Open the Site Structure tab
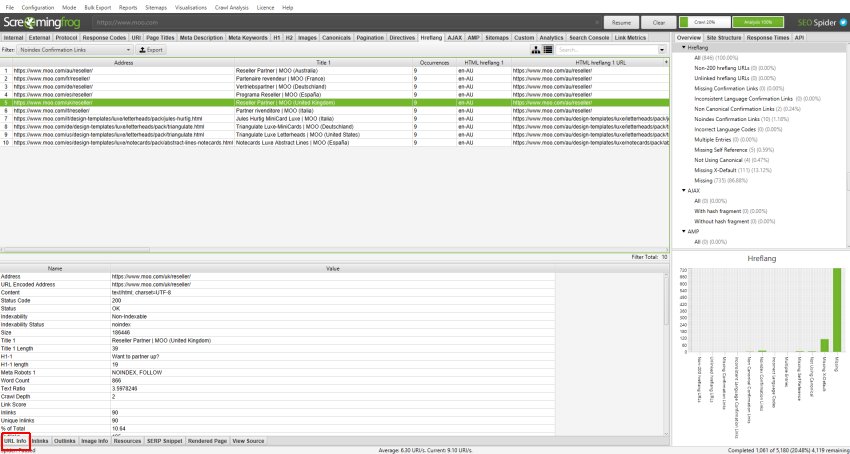 (724, 38)
